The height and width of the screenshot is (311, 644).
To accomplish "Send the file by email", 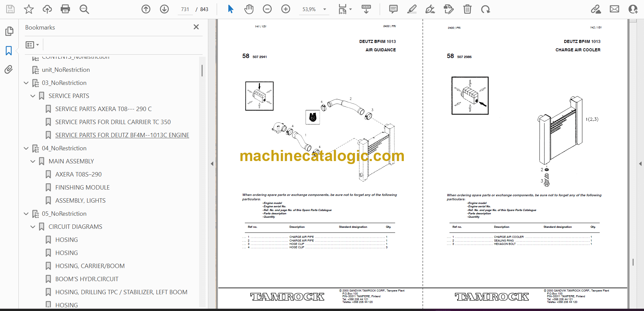I will [x=614, y=9].
